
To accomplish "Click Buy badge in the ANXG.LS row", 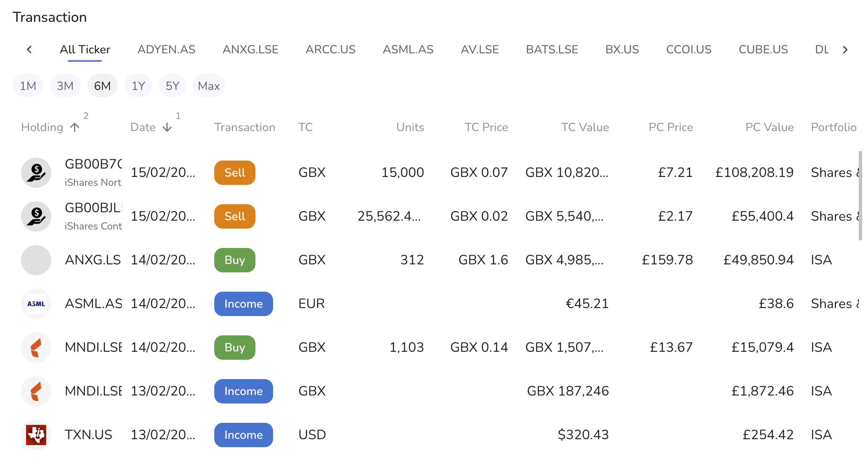I will [235, 260].
